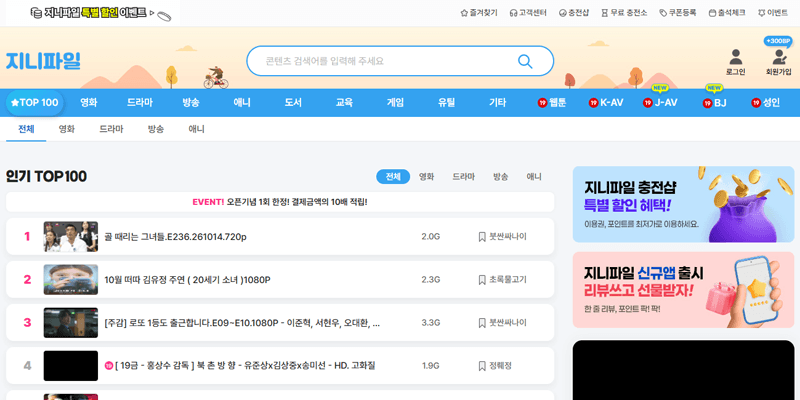This screenshot has width=800, height=400.
Task: Open the 도서 main menu
Action: (x=293, y=103)
